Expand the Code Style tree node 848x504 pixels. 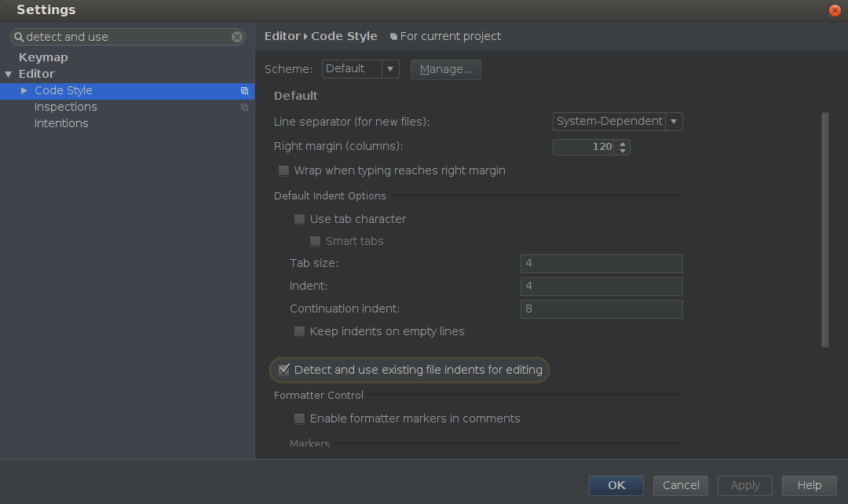click(24, 91)
